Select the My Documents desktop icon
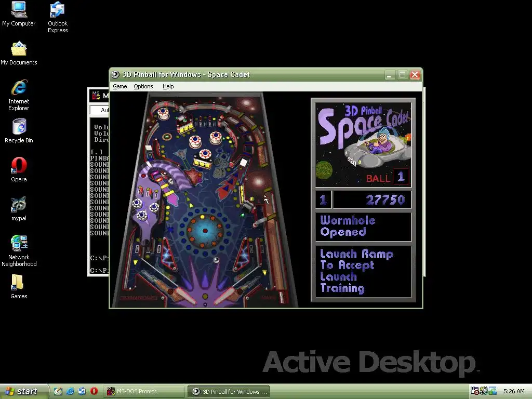This screenshot has height=399, width=532. coord(19,54)
